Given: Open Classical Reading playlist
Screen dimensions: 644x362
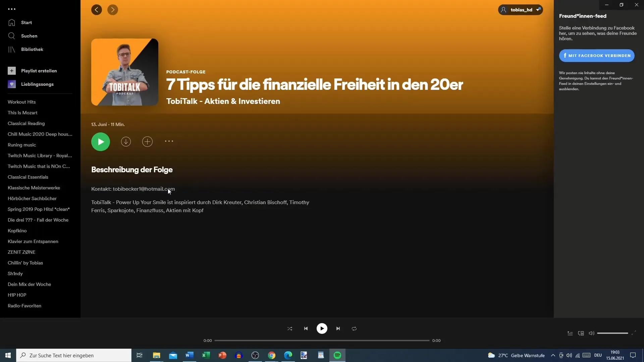Looking at the screenshot, I should [x=26, y=123].
